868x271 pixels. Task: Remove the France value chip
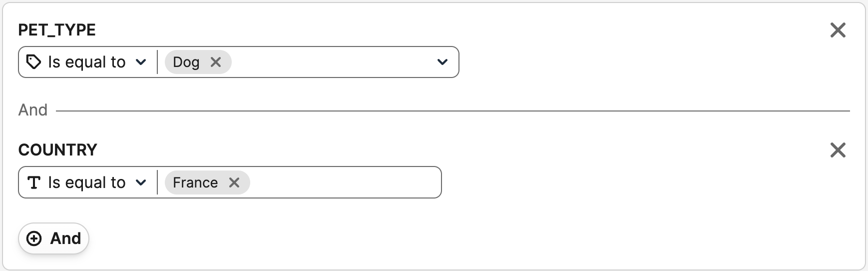pyautogui.click(x=234, y=182)
